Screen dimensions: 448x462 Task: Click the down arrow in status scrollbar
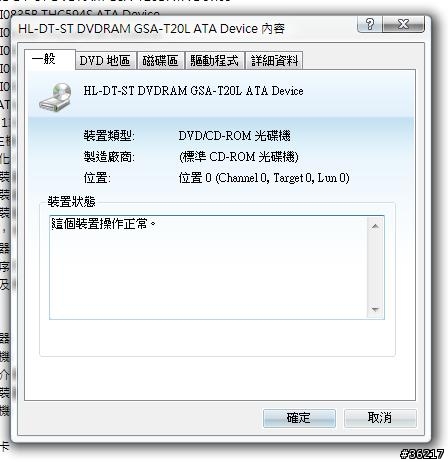pos(375,309)
